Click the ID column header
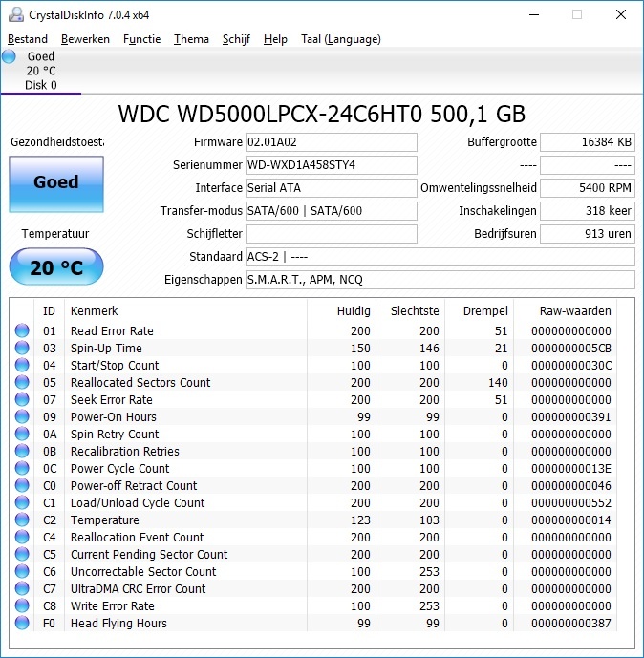The width and height of the screenshot is (644, 658). [x=49, y=311]
